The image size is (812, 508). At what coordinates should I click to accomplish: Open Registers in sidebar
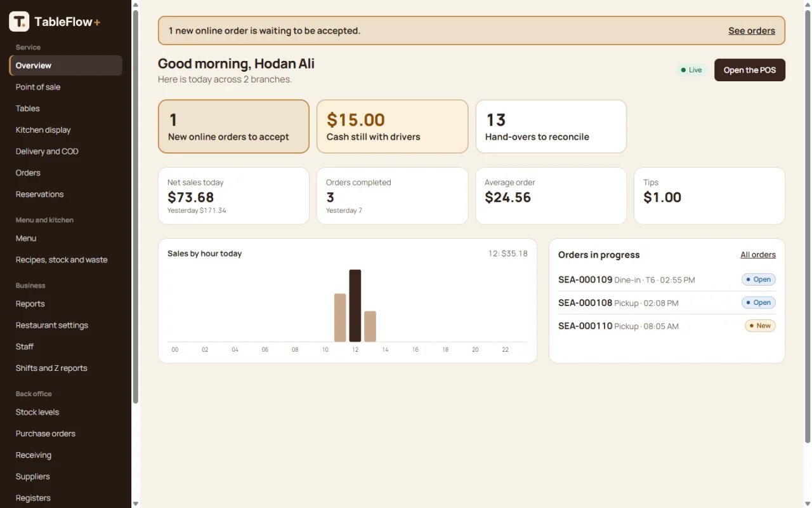pyautogui.click(x=65, y=498)
